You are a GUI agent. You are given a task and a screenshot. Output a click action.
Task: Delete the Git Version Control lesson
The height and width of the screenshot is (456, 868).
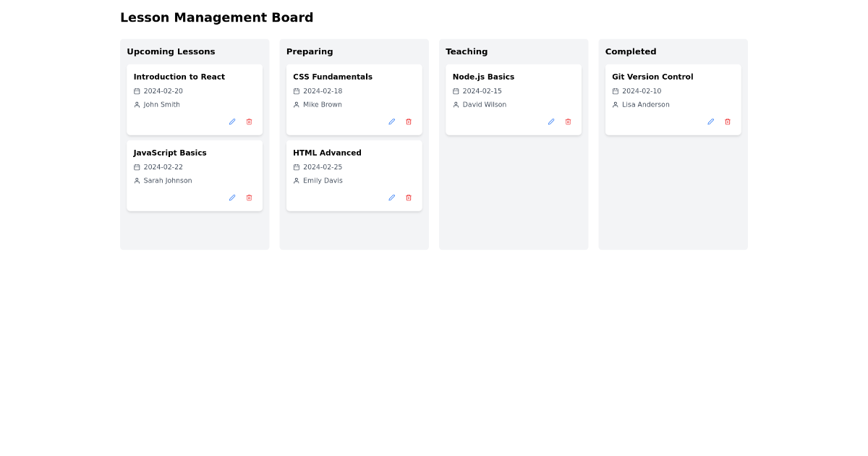tap(727, 122)
